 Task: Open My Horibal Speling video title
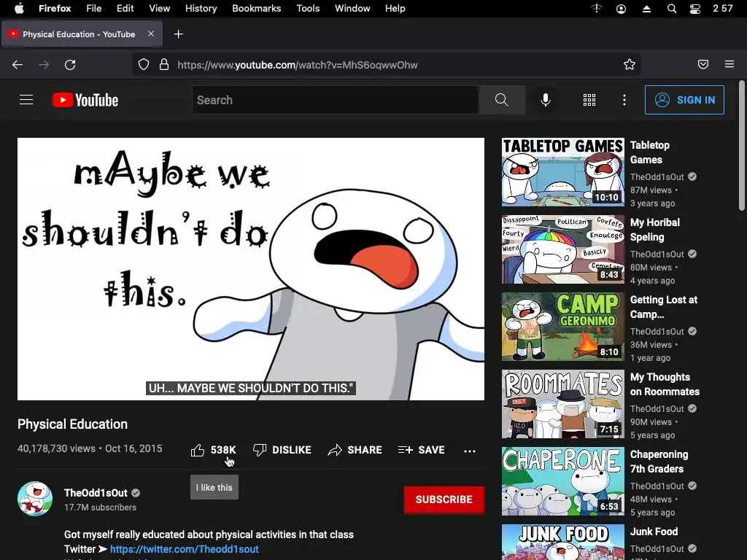coord(654,230)
